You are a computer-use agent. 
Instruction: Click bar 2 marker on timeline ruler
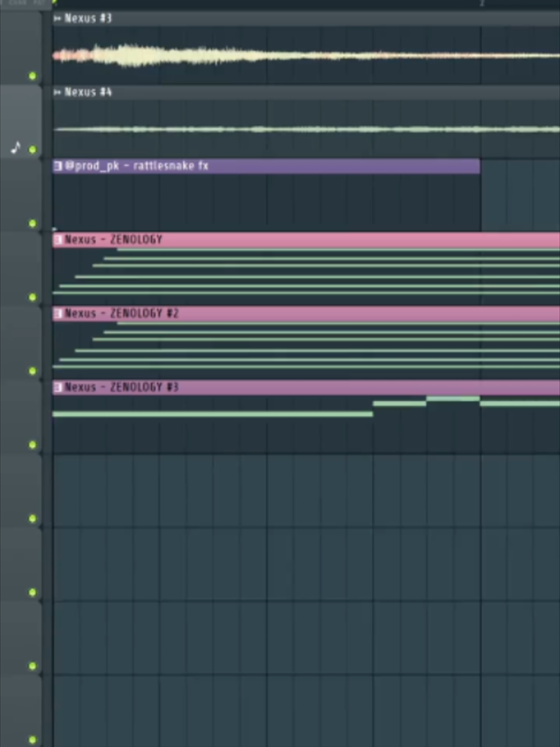482,4
